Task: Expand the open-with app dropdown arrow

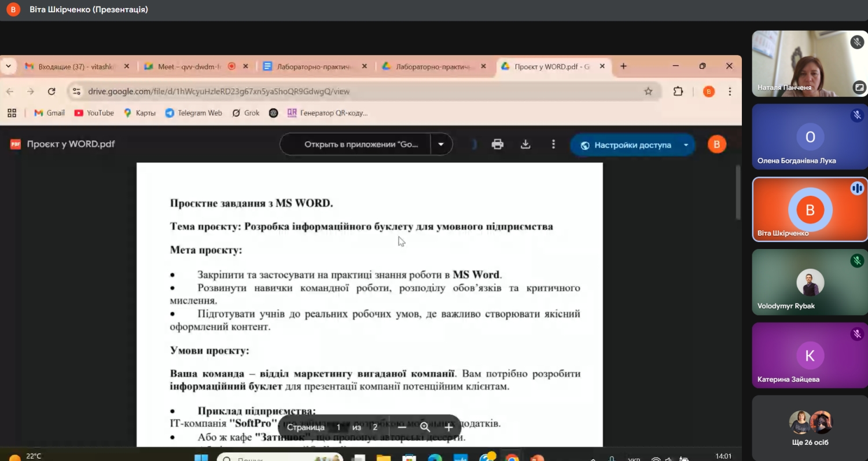Action: [x=441, y=144]
